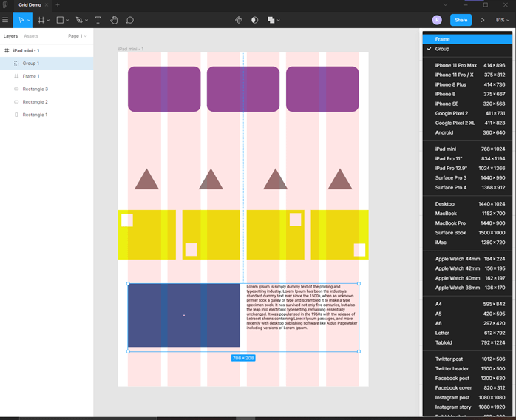Open the Figma hamburger main menu
Screen dimensions: 516x420
pyautogui.click(x=6, y=20)
